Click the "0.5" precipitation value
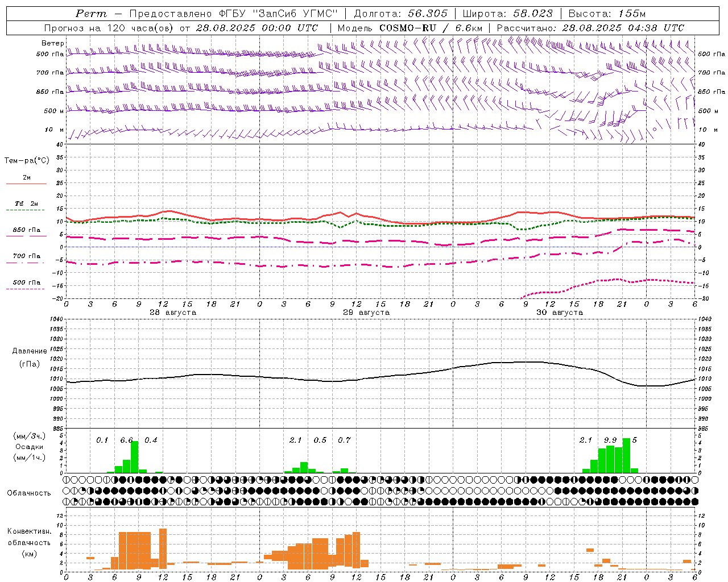Screen dimensions: 728x582 tap(320, 440)
